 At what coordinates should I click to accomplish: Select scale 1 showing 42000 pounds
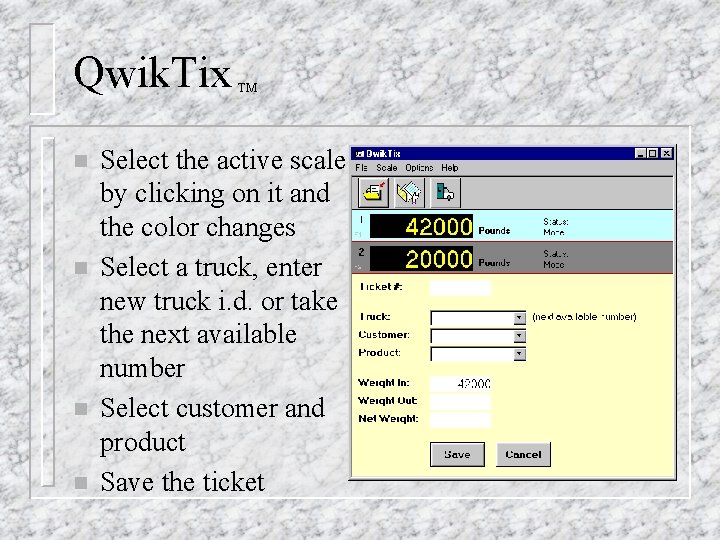coord(512,225)
